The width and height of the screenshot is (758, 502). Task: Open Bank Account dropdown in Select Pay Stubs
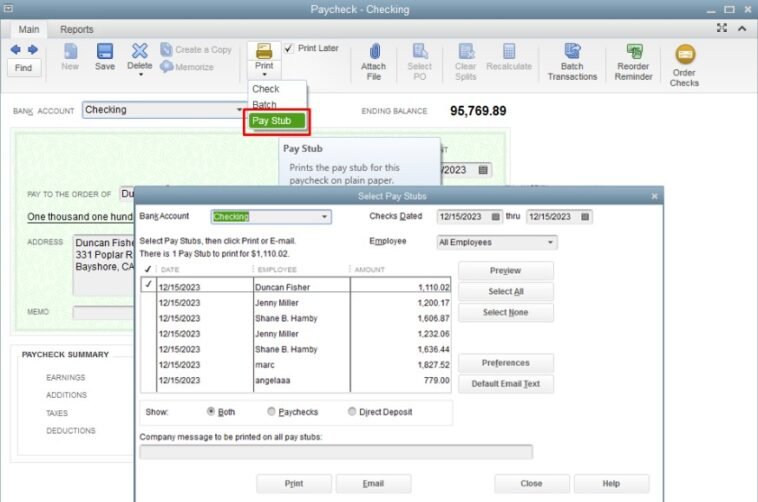click(324, 217)
